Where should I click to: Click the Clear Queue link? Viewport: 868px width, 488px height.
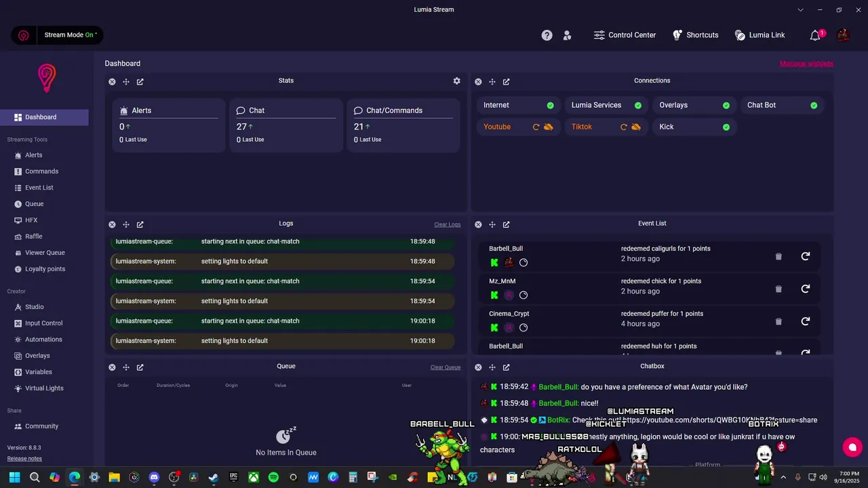[x=446, y=367]
